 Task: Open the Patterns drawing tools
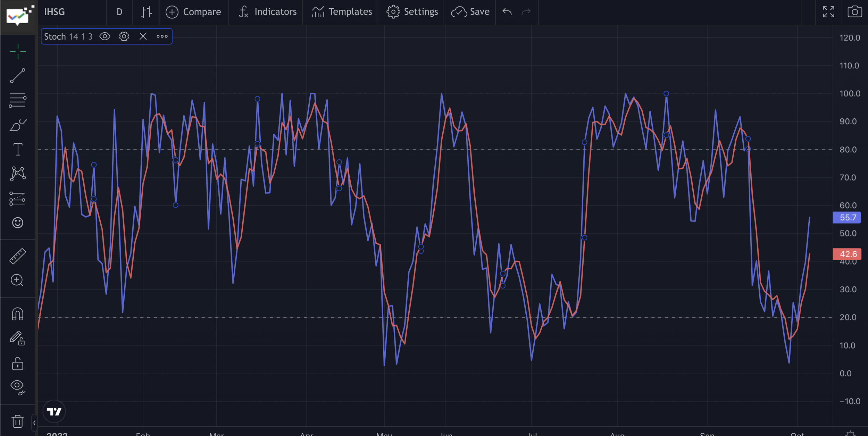18,173
